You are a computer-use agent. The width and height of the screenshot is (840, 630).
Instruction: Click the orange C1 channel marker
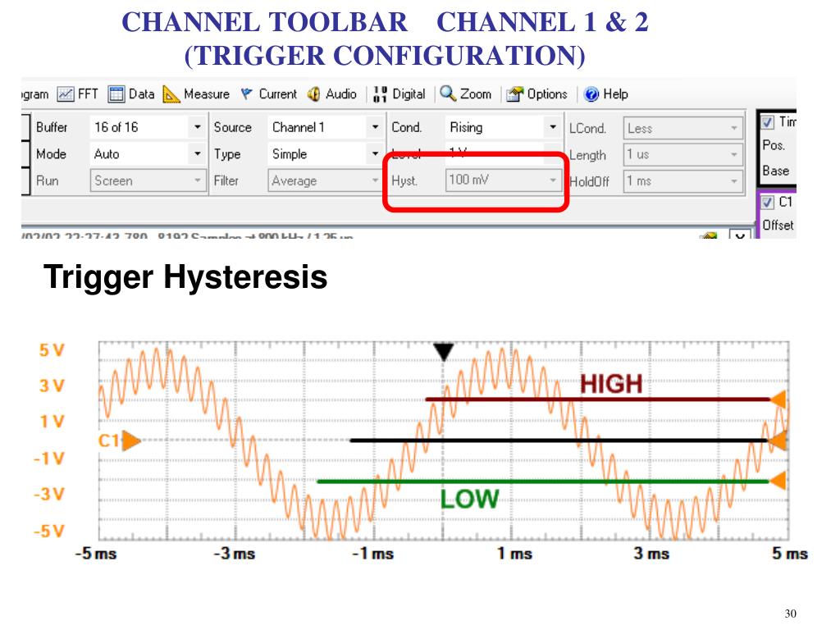130,441
